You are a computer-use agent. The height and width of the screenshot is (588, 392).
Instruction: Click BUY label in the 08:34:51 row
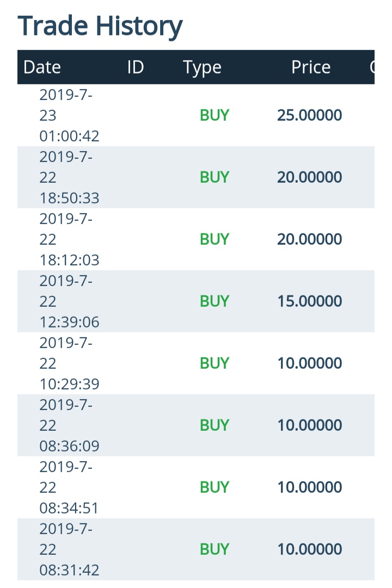[215, 487]
